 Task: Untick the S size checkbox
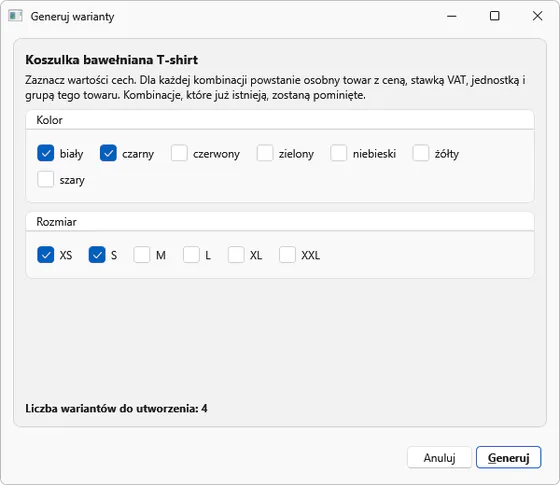pyautogui.click(x=97, y=255)
